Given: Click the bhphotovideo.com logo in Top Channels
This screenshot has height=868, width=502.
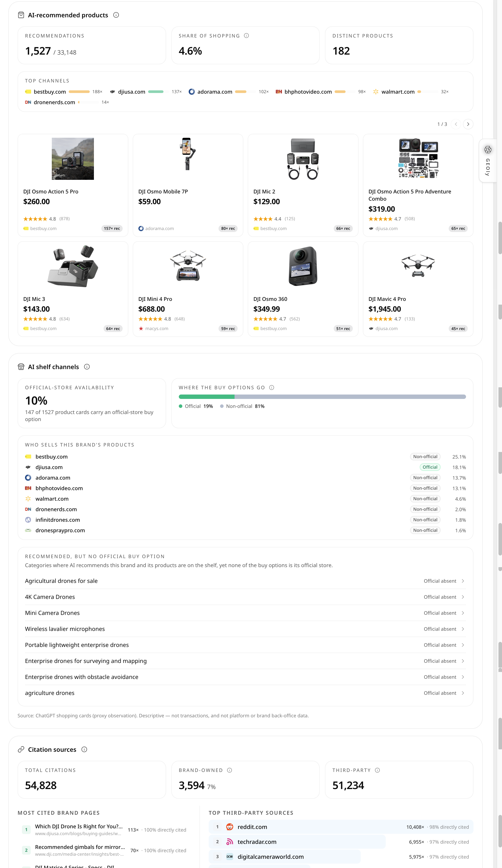Looking at the screenshot, I should pos(279,92).
